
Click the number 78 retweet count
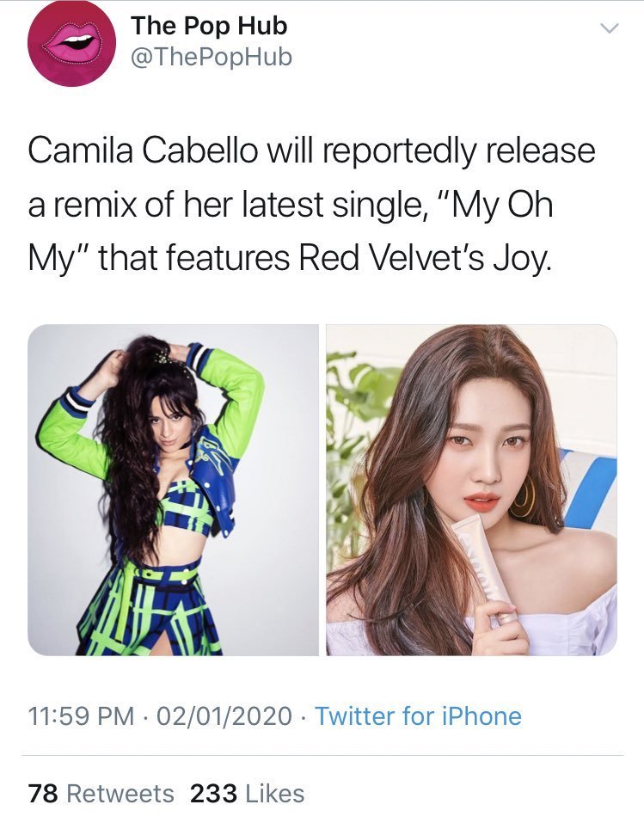[43, 794]
